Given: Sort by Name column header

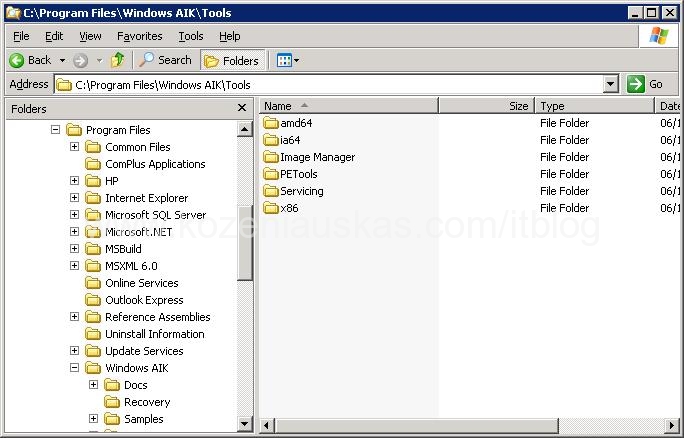Looking at the screenshot, I should (349, 106).
